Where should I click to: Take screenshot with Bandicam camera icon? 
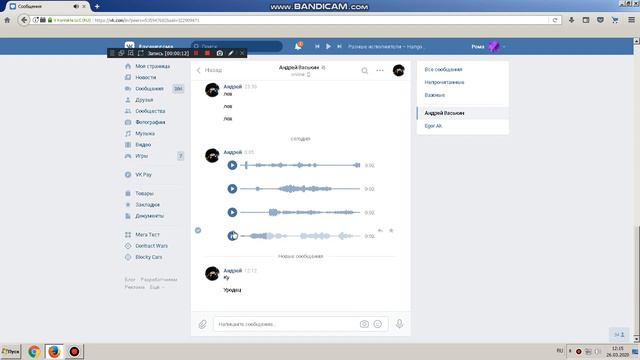(x=220, y=53)
